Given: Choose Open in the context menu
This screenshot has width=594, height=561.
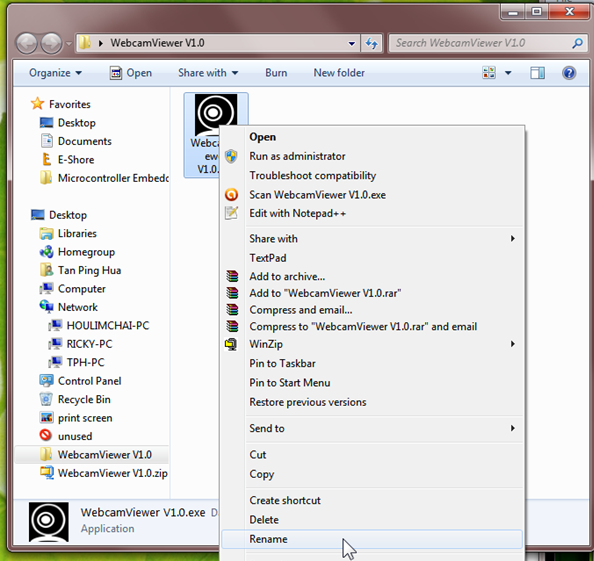Looking at the screenshot, I should pyautogui.click(x=372, y=137).
